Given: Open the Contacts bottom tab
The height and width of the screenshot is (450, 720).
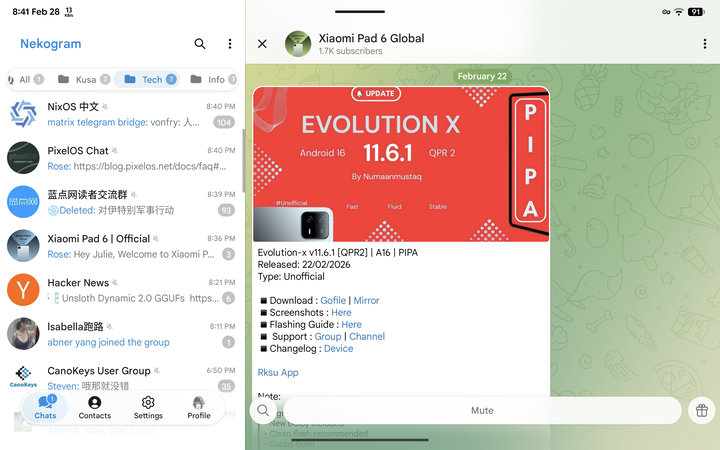Looking at the screenshot, I should coord(95,407).
